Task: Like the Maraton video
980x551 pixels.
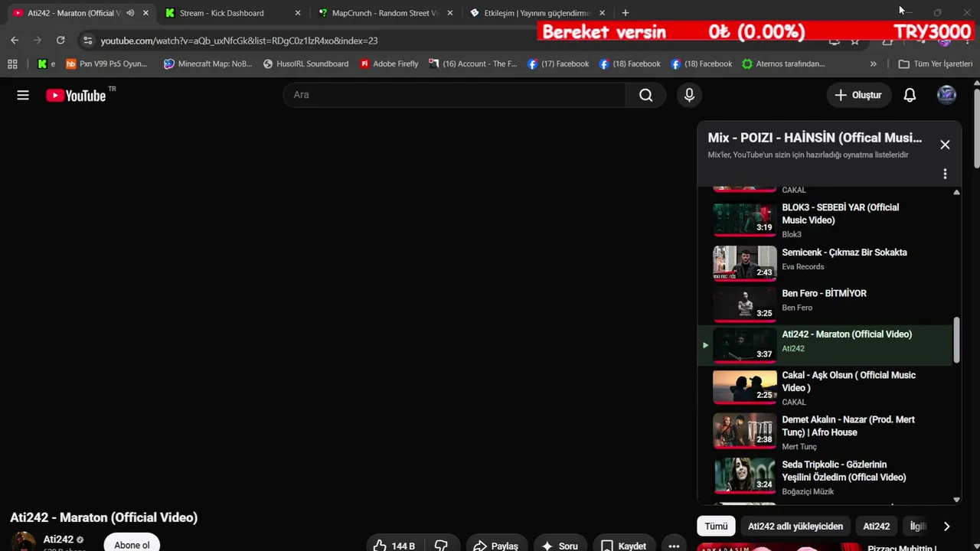Action: tap(394, 546)
